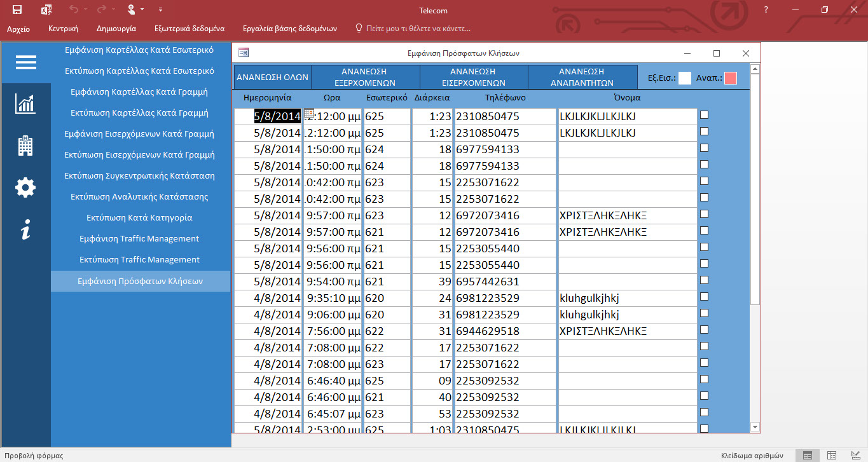Image resolution: width=868 pixels, height=462 pixels.
Task: Open the date picker calendar icon
Action: tap(309, 113)
